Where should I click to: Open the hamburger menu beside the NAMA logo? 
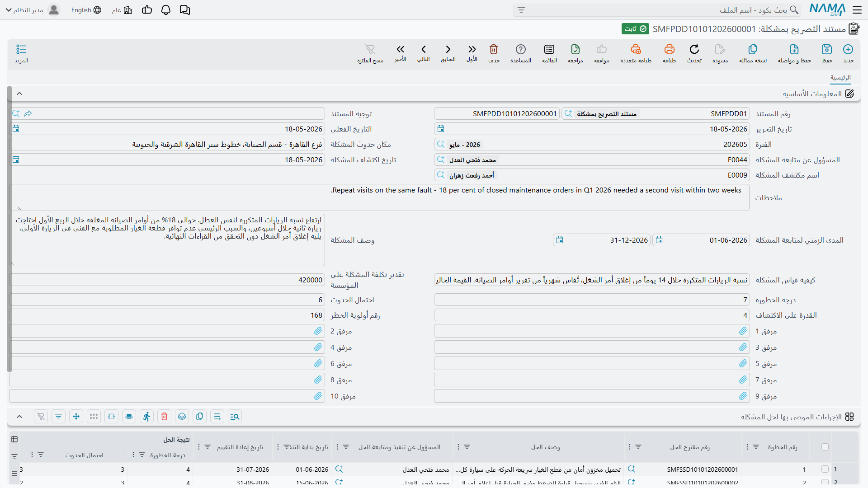point(857,10)
